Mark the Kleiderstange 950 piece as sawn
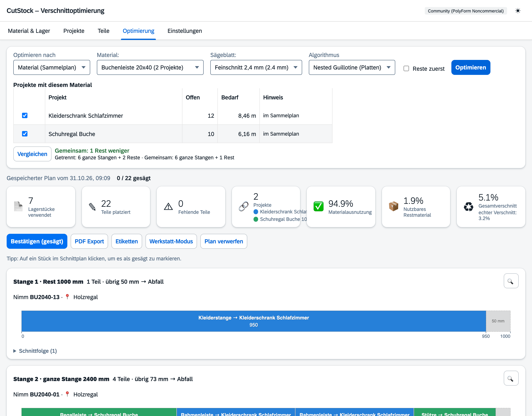 [x=254, y=321]
